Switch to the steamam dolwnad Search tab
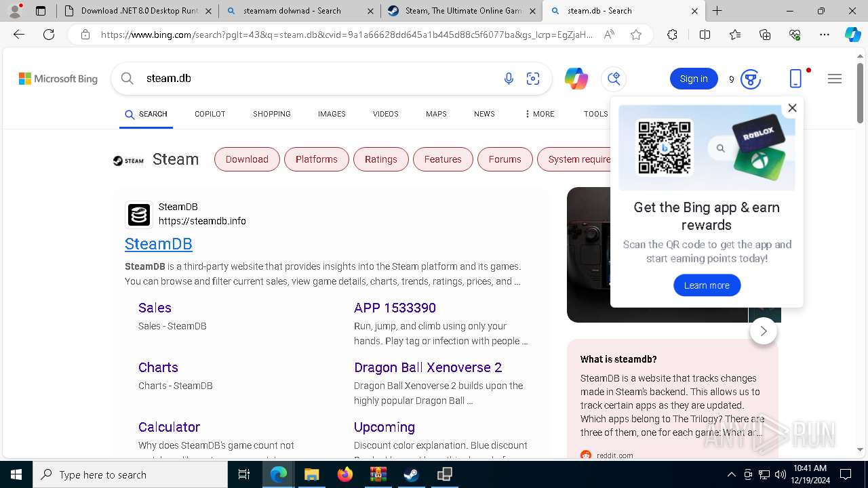Image resolution: width=868 pixels, height=488 pixels. 299,11
